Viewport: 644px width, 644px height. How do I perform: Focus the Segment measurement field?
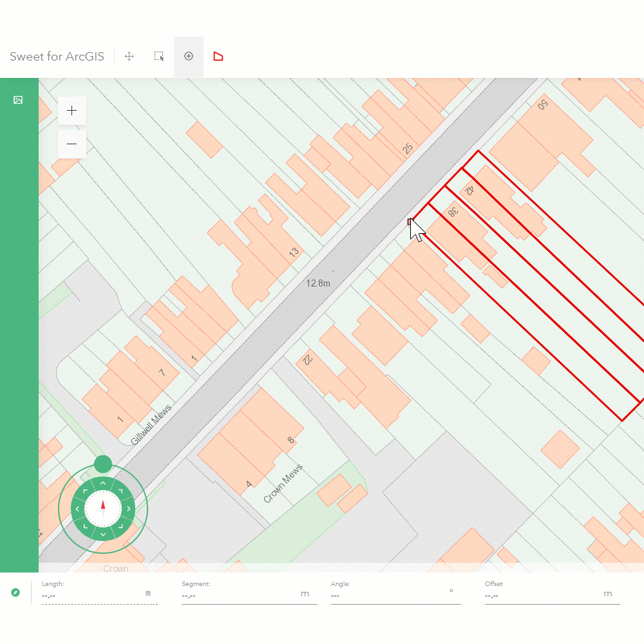(x=240, y=595)
